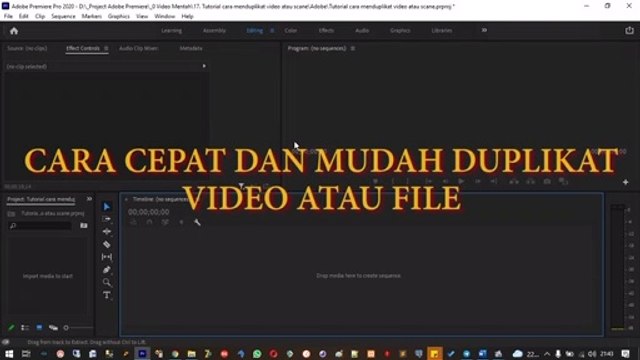Toggle the project writable green pencil

(11, 327)
